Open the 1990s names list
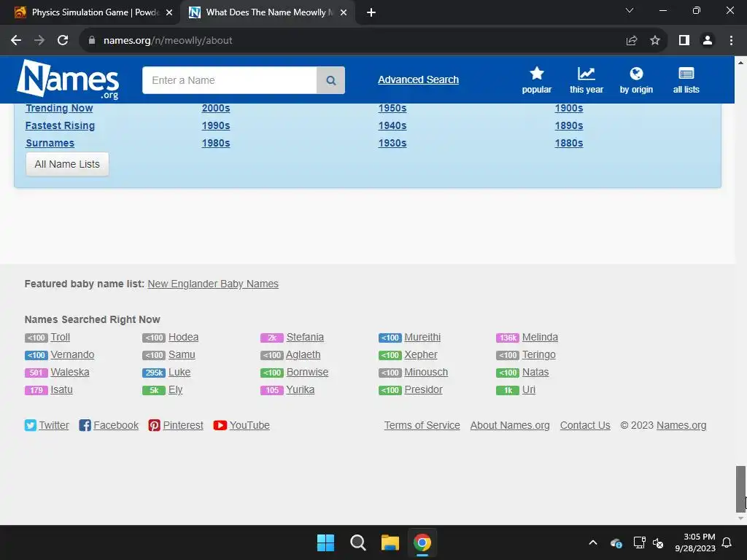This screenshot has height=560, width=747. 216,125
